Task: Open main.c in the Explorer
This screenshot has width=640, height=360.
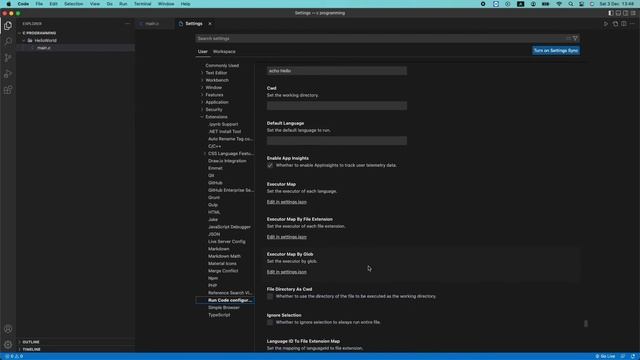Action: click(x=44, y=48)
